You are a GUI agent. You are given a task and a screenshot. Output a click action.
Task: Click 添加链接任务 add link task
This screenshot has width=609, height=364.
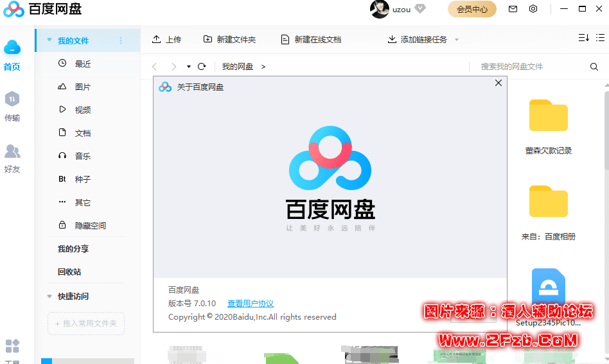point(418,40)
